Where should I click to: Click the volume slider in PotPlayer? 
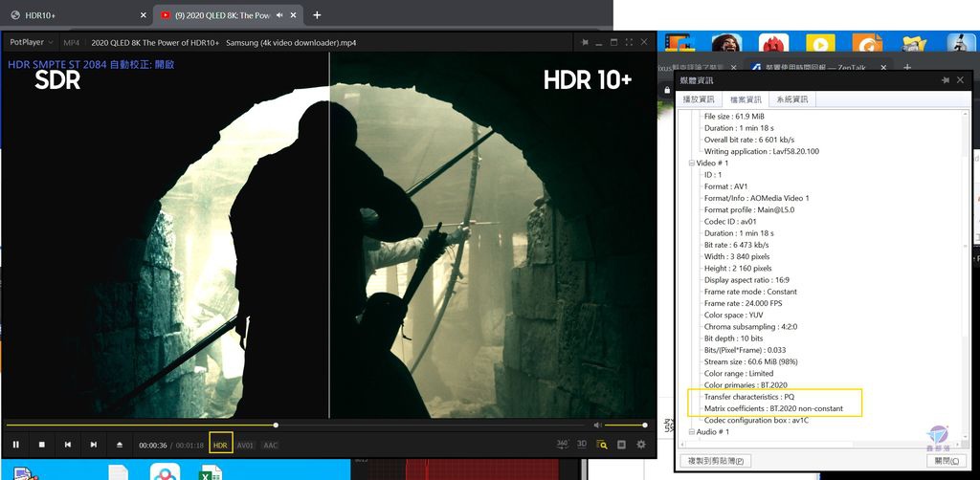(x=625, y=425)
